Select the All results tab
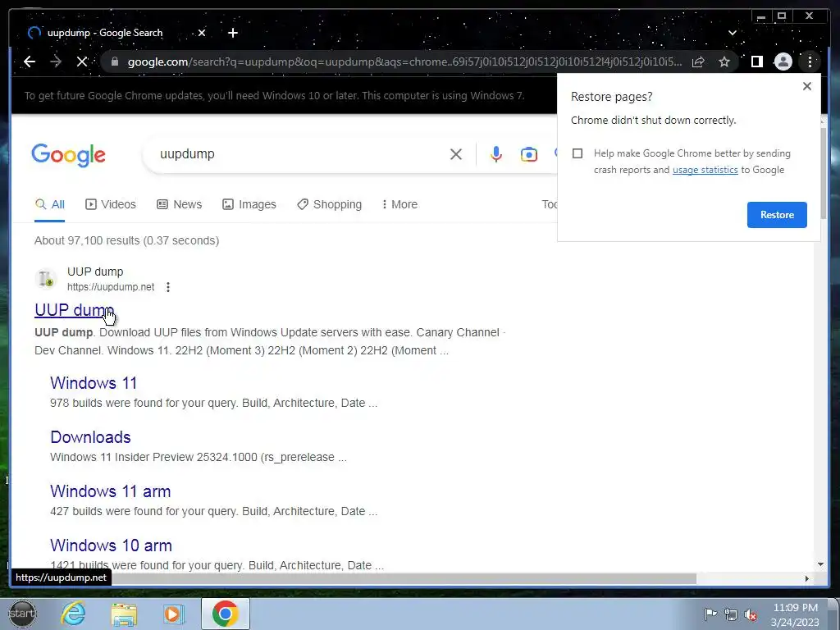This screenshot has width=840, height=630. click(50, 204)
